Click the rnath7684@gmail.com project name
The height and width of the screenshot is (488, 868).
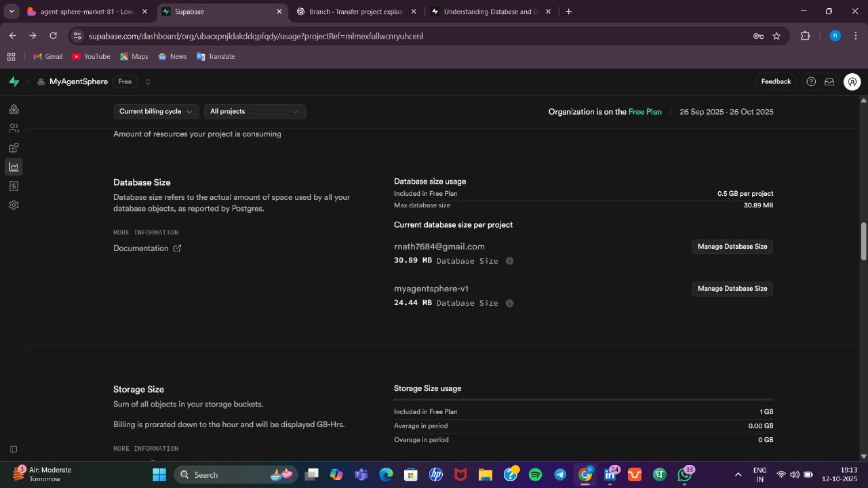coord(439,247)
